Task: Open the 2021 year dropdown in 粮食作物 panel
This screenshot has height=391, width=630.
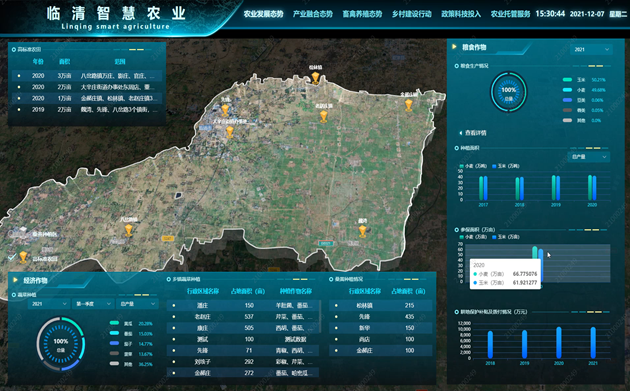Action: pyautogui.click(x=591, y=49)
